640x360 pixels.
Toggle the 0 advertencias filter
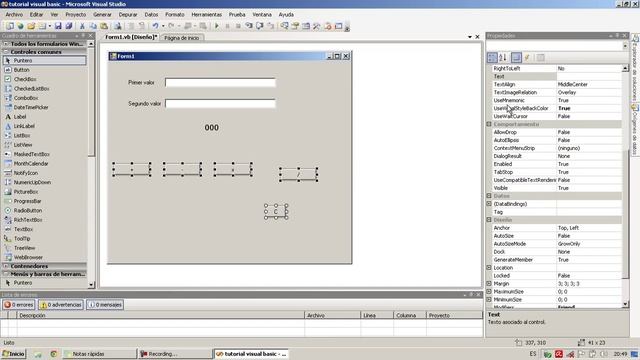tap(61, 305)
